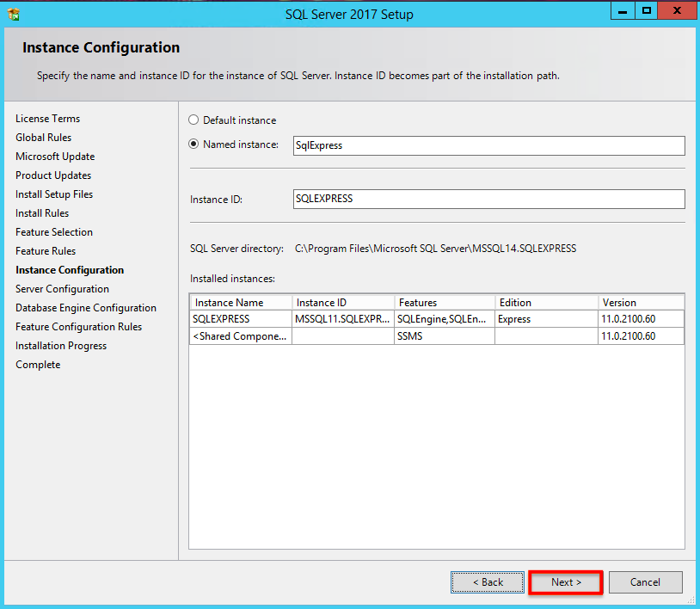Open the License Terms step
The width and height of the screenshot is (700, 609).
tap(48, 119)
